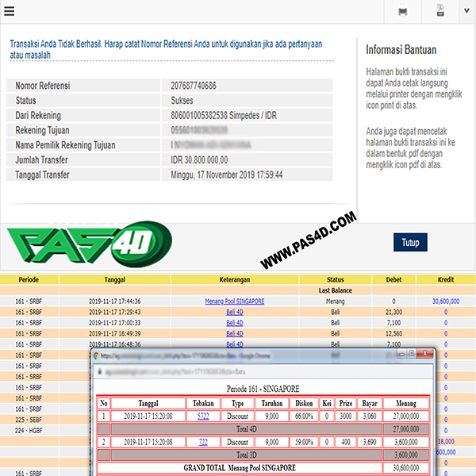Click the GRAND TOTAL Menang Pool SINGAPORE row

pyautogui.click(x=263, y=468)
